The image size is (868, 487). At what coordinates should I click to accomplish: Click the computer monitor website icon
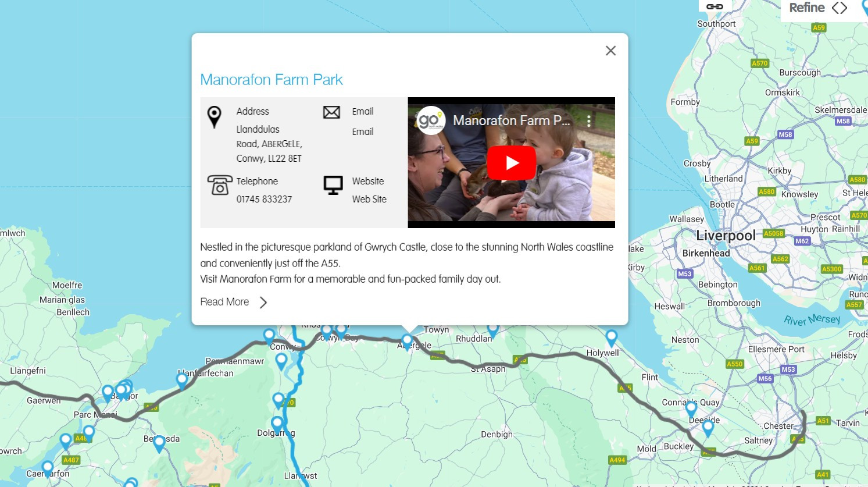[333, 185]
